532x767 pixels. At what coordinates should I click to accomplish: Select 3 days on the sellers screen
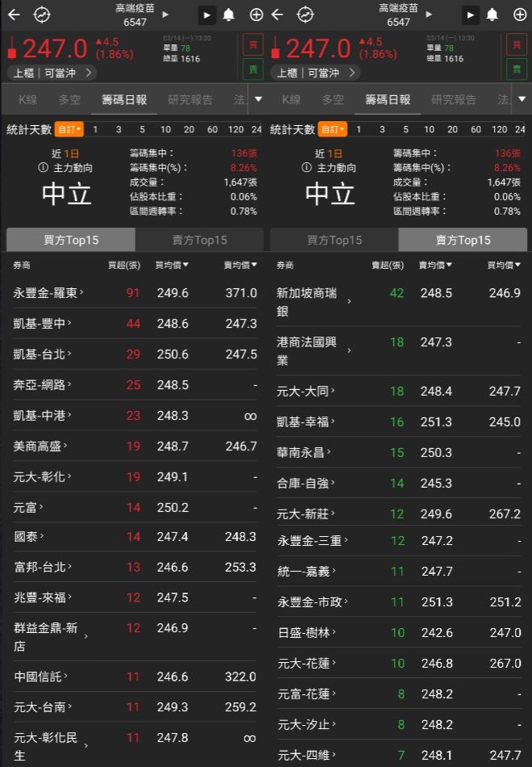click(x=382, y=130)
